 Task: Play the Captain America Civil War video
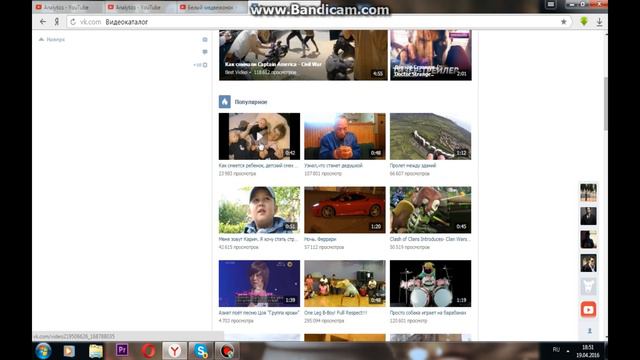pos(303,55)
